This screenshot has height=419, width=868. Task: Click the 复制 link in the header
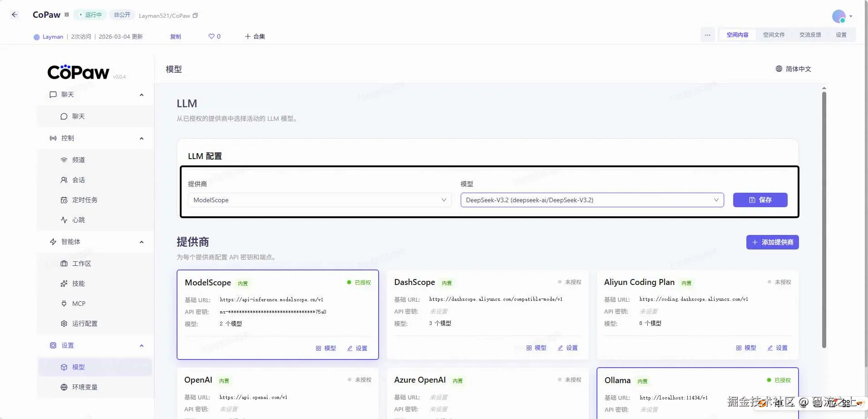175,36
